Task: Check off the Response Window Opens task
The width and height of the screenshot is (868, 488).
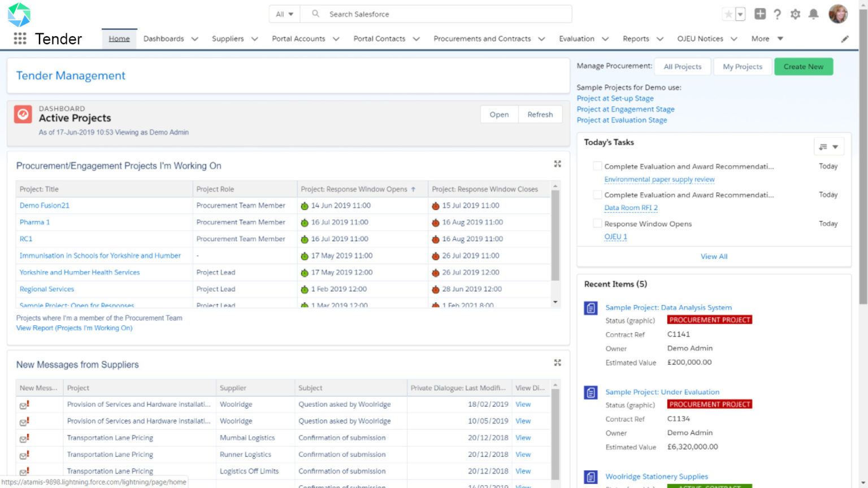Action: click(x=597, y=223)
